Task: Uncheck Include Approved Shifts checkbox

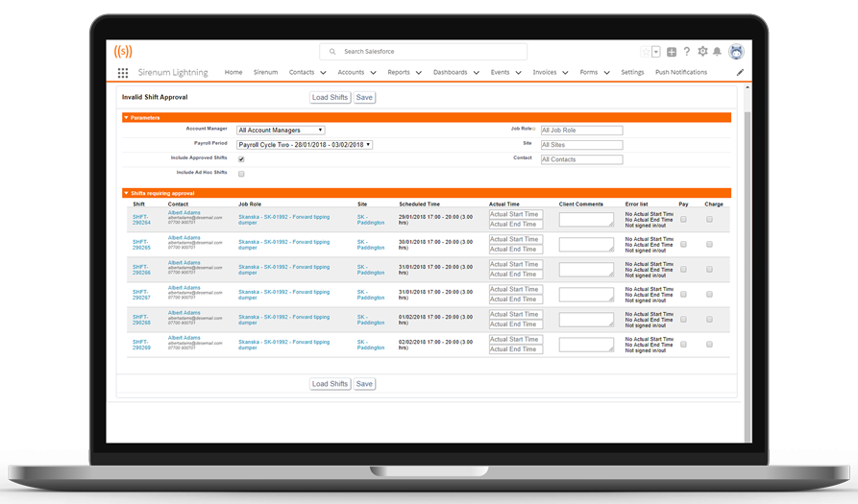Action: pyautogui.click(x=241, y=159)
